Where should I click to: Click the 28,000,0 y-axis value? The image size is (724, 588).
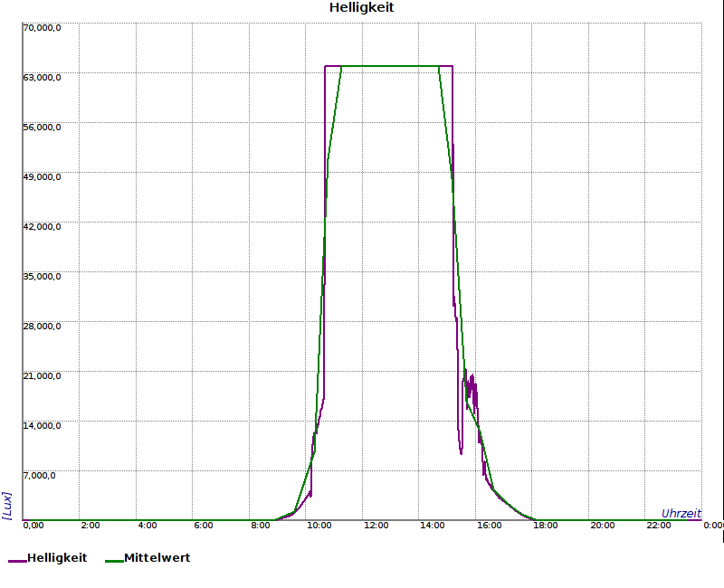[x=42, y=327]
